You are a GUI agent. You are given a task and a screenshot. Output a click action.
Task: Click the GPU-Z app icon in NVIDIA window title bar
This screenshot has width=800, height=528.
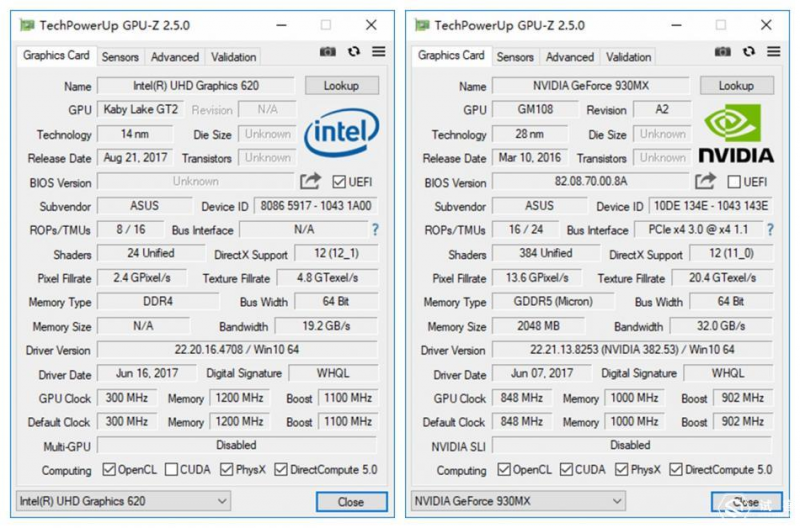click(422, 25)
